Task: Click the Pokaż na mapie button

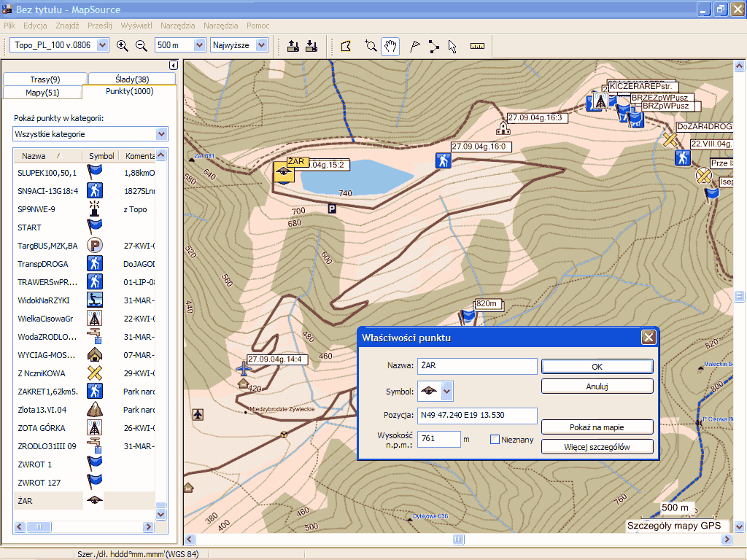Action: [597, 427]
